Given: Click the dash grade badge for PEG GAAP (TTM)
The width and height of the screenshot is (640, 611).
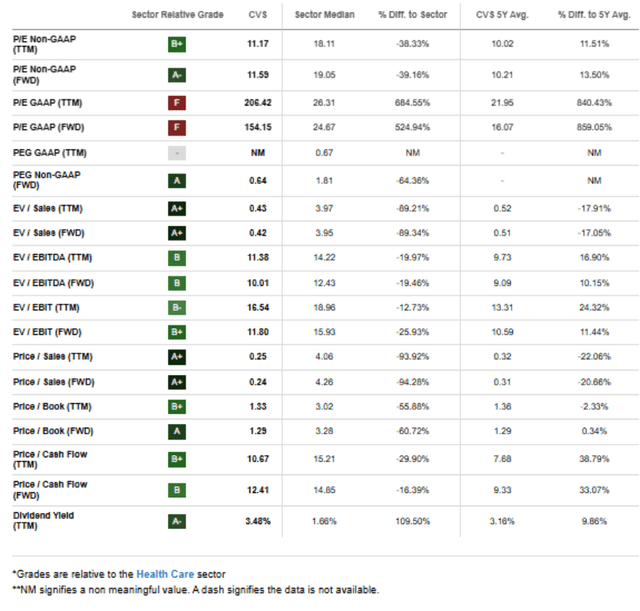Looking at the screenshot, I should coord(177,153).
